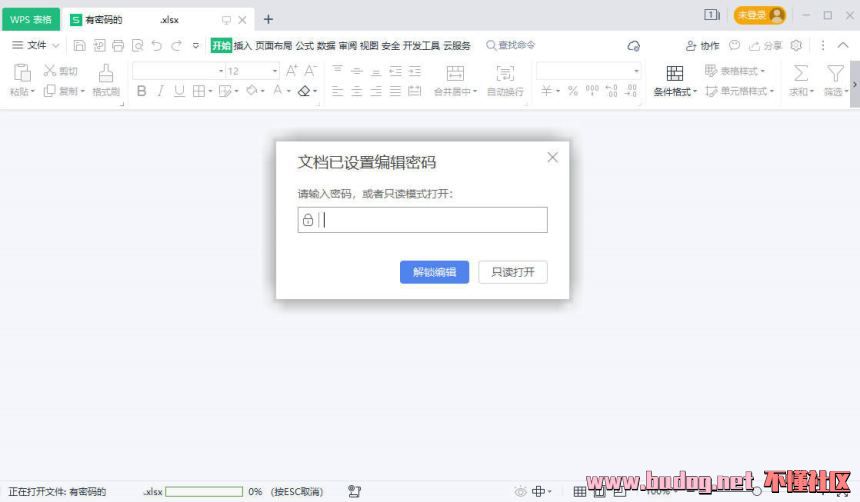Click the 解锁编辑 unlock edit button
The width and height of the screenshot is (860, 502).
tap(434, 272)
